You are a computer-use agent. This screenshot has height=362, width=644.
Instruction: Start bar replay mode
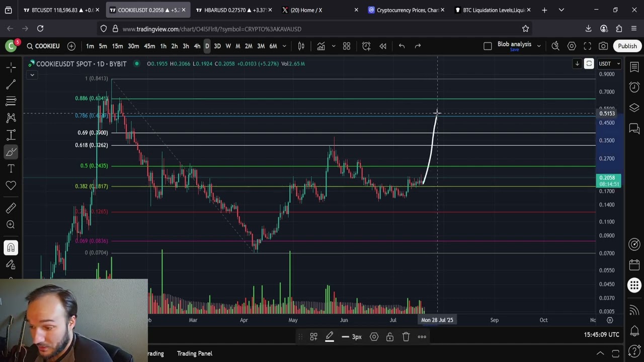click(383, 46)
